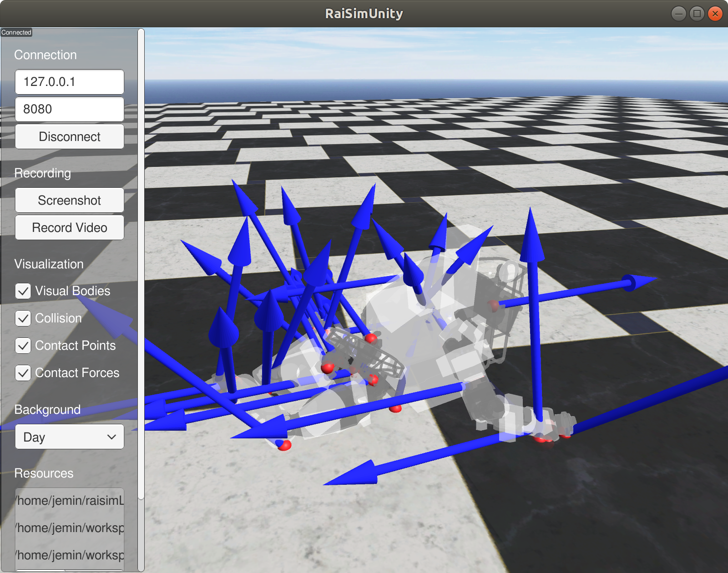728x573 pixels.
Task: Uncheck the Contact Forces option
Action: pyautogui.click(x=23, y=373)
